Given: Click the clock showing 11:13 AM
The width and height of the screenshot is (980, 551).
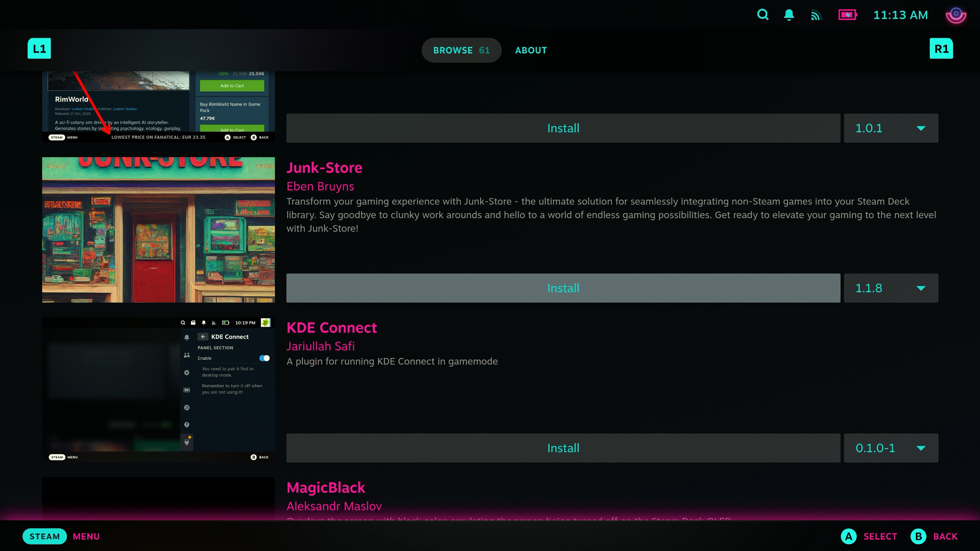Looking at the screenshot, I should (x=900, y=15).
